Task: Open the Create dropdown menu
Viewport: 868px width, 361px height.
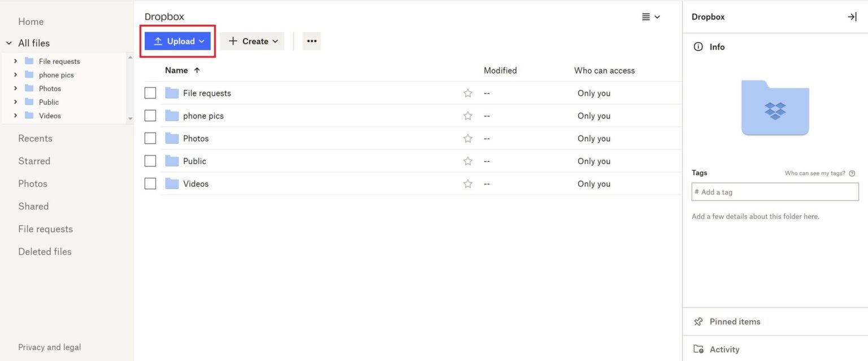Action: [x=253, y=41]
